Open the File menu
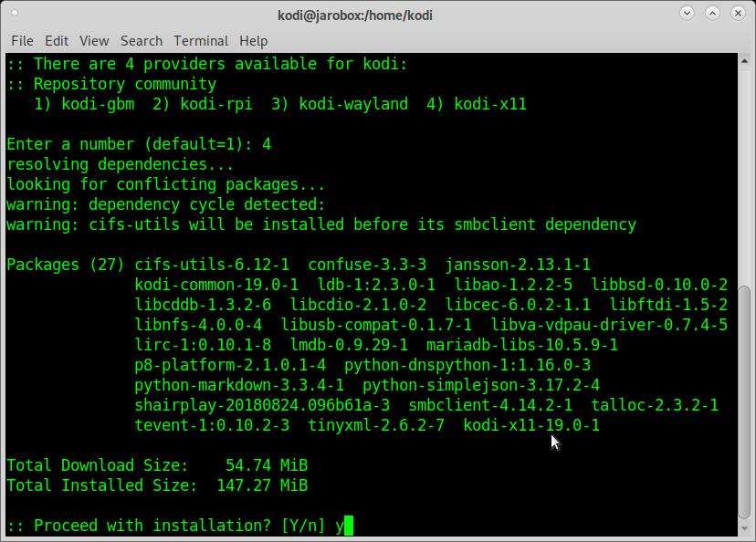Image resolution: width=756 pixels, height=542 pixels. pos(22,41)
